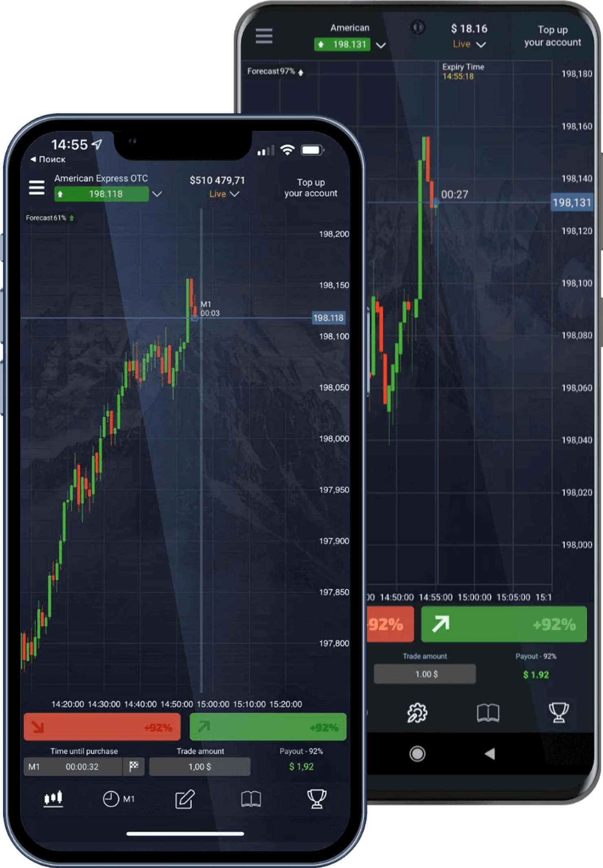Tap Expiry Time 14:55:18 label
This screenshot has height=868, width=603.
point(463,71)
